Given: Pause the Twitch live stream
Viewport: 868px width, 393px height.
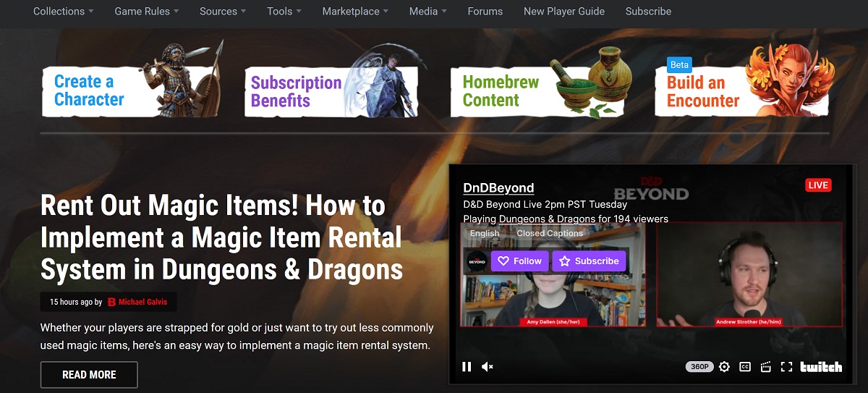Looking at the screenshot, I should pyautogui.click(x=467, y=367).
